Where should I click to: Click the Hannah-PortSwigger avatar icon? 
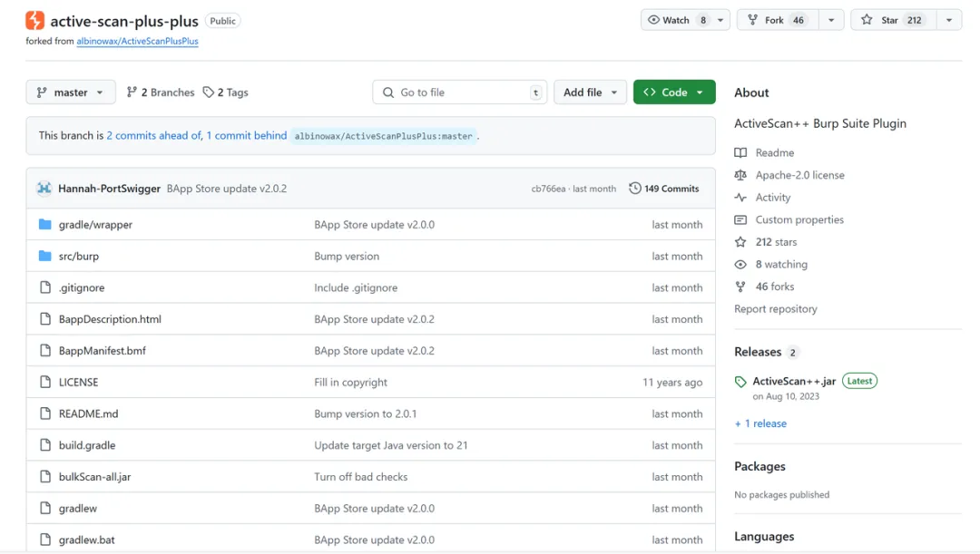point(44,189)
